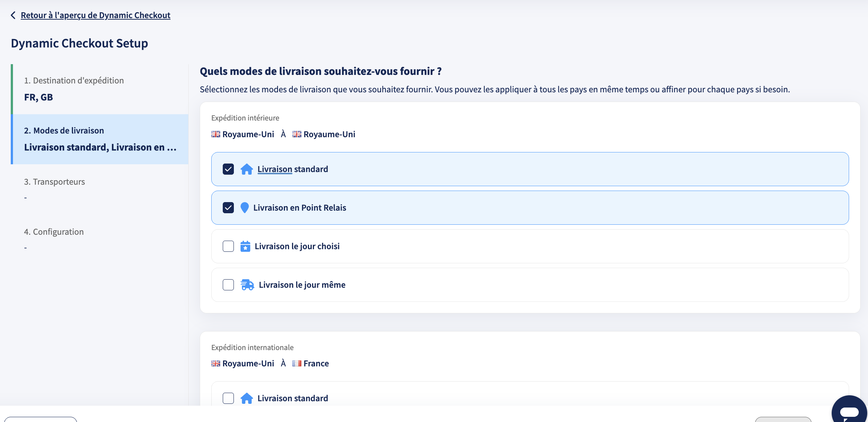Click FR, GB destination summary text
The height and width of the screenshot is (422, 868).
click(x=39, y=97)
